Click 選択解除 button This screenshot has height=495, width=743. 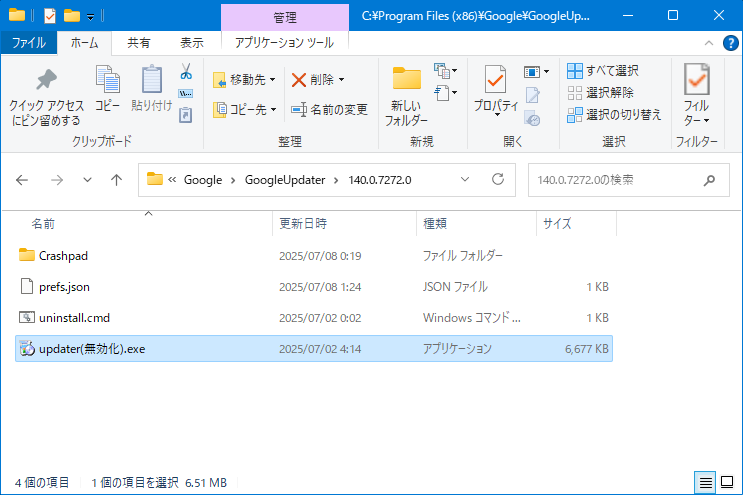coord(600,92)
